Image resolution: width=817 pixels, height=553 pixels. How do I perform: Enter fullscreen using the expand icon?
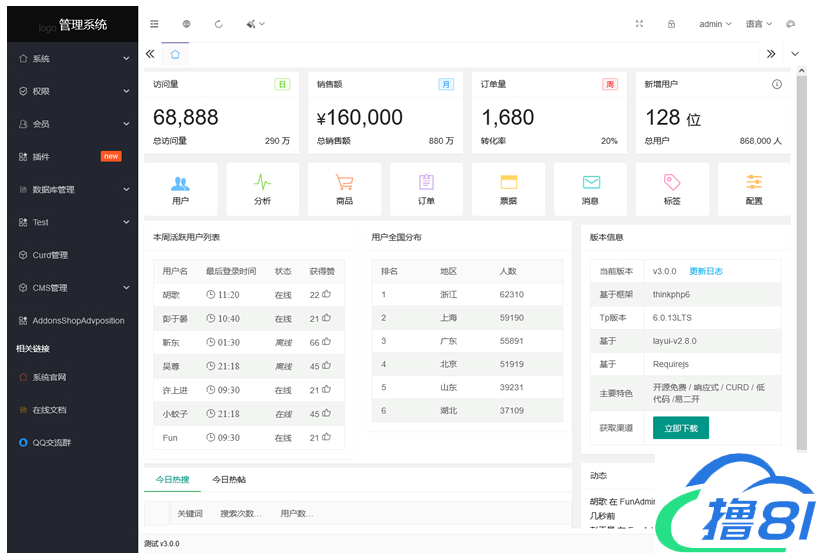point(640,24)
